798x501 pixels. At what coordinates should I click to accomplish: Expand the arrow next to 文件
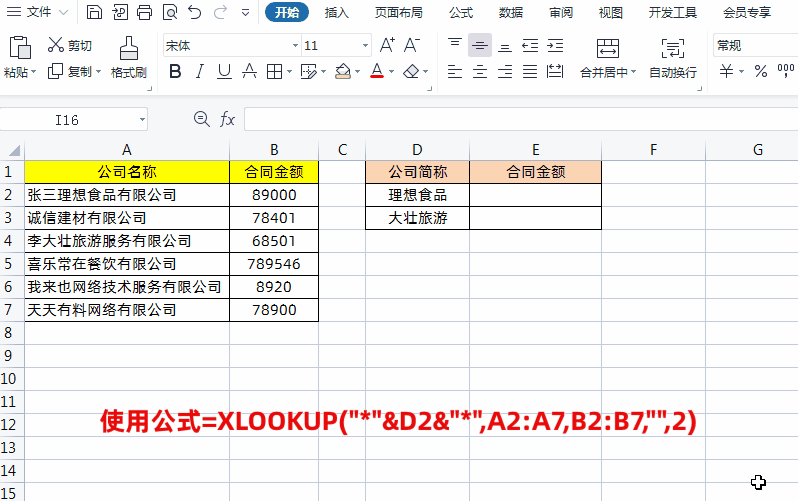(x=64, y=12)
